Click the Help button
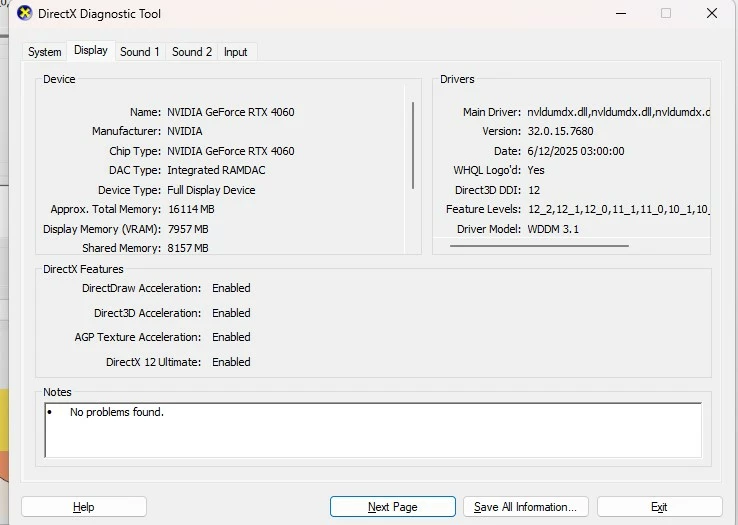 [x=84, y=507]
